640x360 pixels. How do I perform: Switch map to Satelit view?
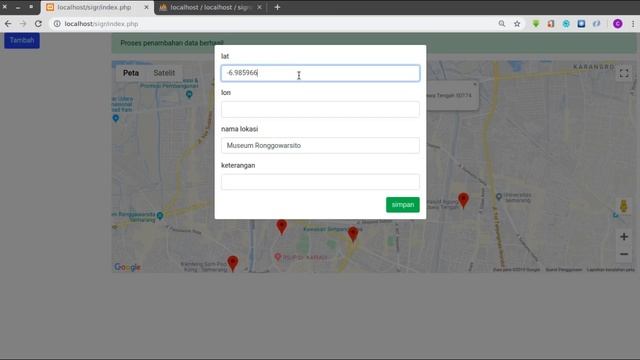[164, 73]
